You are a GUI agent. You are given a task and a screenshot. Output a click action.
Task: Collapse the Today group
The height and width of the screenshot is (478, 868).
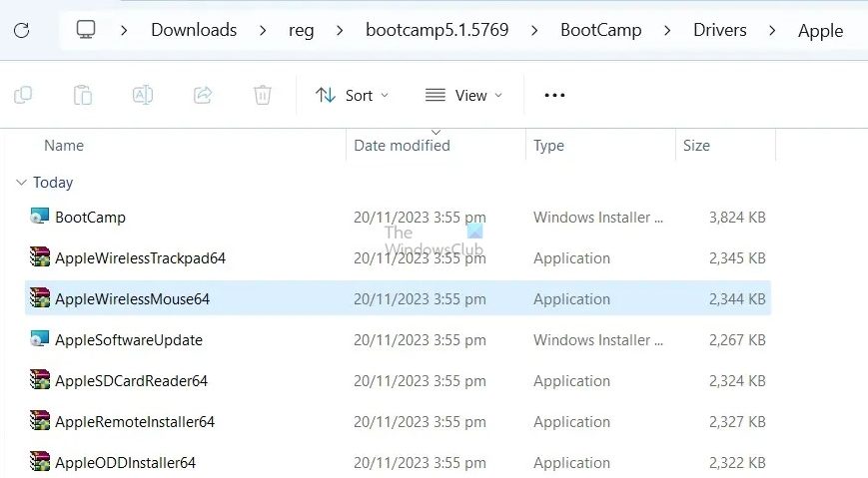[x=22, y=183]
